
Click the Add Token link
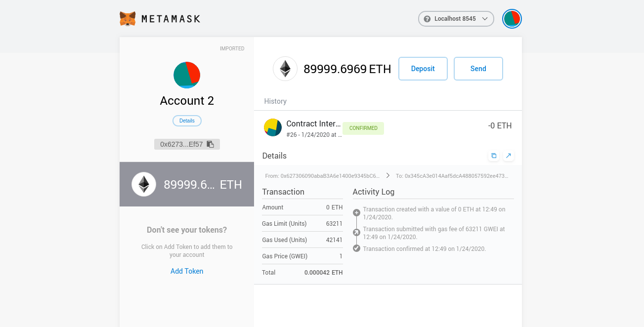pos(187,271)
